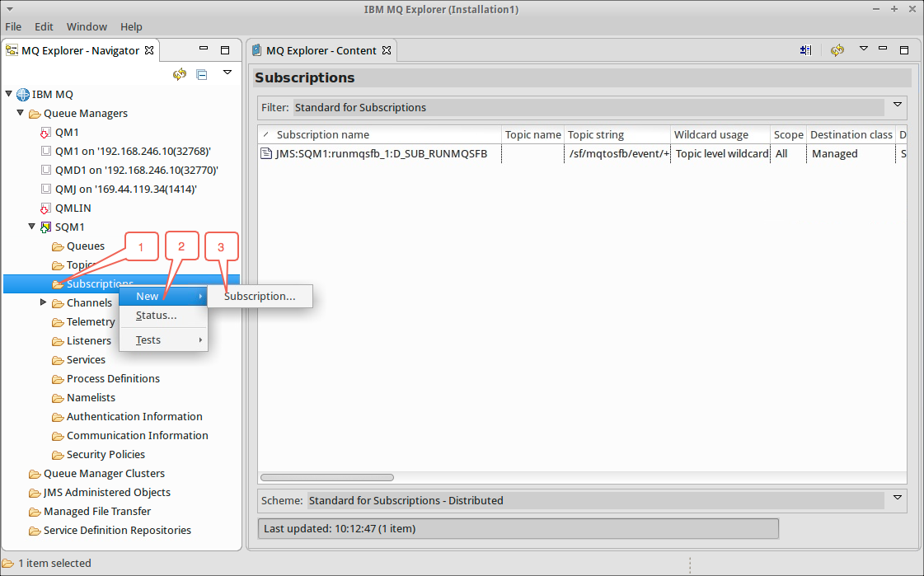Click the QM1 stopped queue manager icon
Screen dimensions: 924x576
tap(45, 133)
